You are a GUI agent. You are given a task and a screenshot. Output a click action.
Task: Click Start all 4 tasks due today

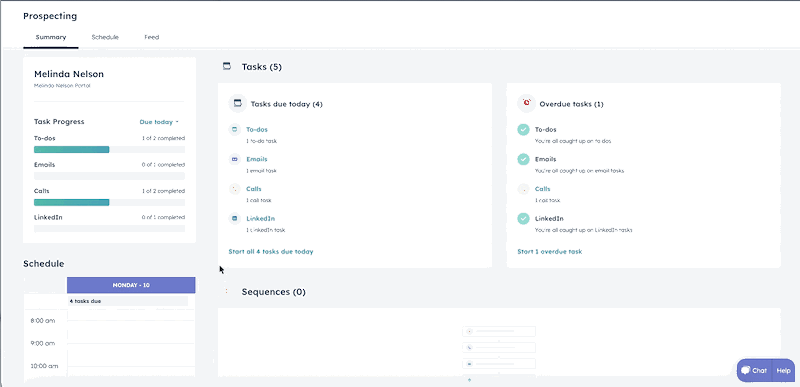[271, 251]
